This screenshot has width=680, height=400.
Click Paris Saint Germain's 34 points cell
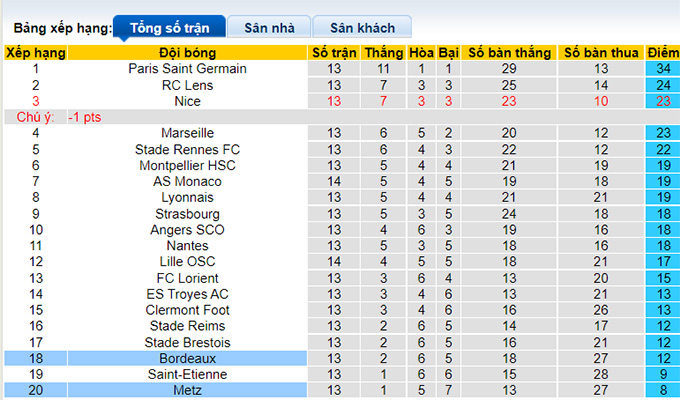[662, 69]
